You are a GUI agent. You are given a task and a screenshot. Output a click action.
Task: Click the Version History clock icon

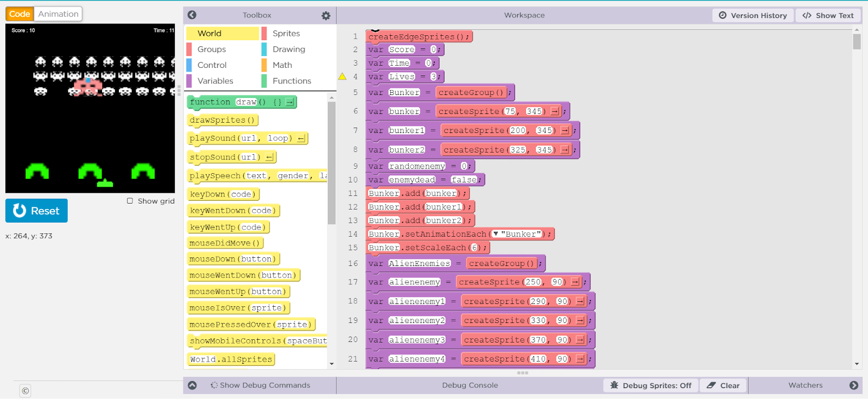point(723,15)
